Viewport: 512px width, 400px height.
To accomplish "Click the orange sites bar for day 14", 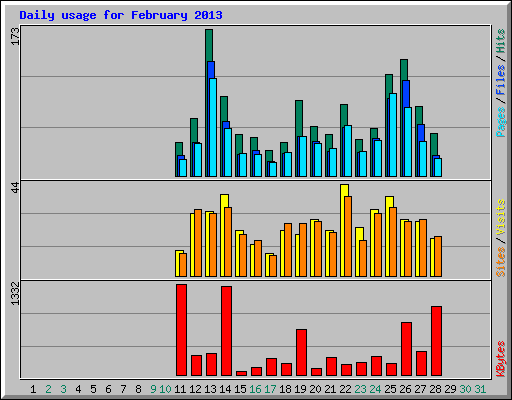I will point(228,242).
